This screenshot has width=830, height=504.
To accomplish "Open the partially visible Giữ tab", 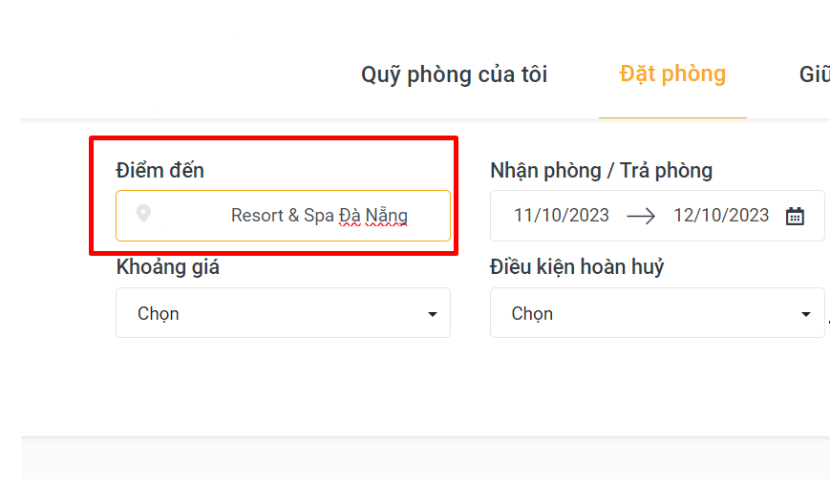I will [x=815, y=74].
